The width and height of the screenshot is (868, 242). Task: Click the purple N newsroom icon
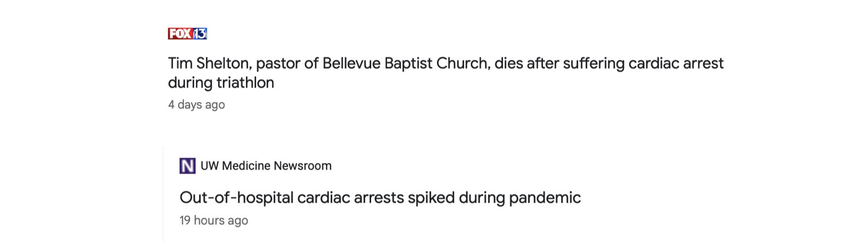[x=187, y=166]
